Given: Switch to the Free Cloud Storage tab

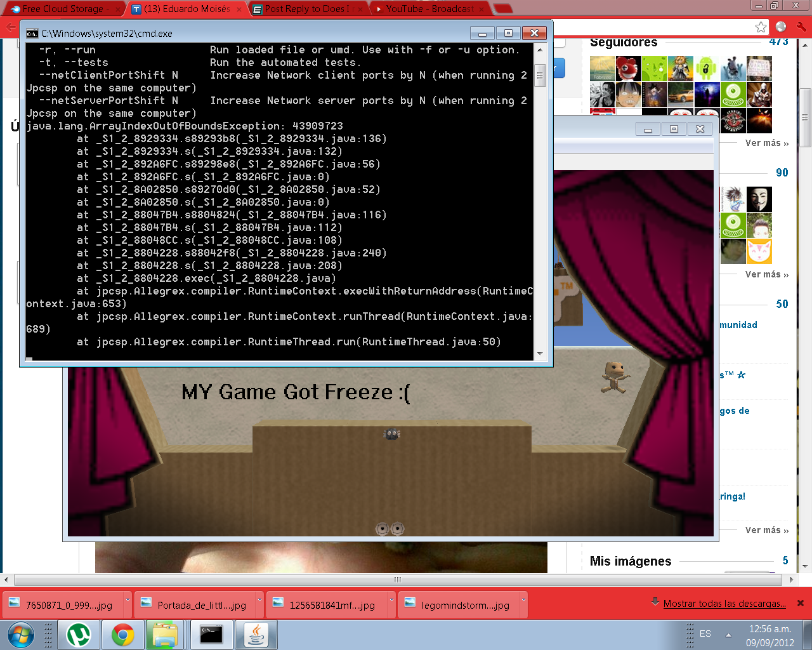Looking at the screenshot, I should tap(62, 9).
